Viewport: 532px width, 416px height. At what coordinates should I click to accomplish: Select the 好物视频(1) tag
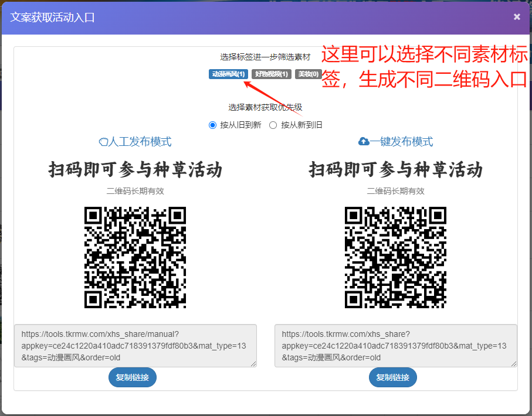coord(272,74)
